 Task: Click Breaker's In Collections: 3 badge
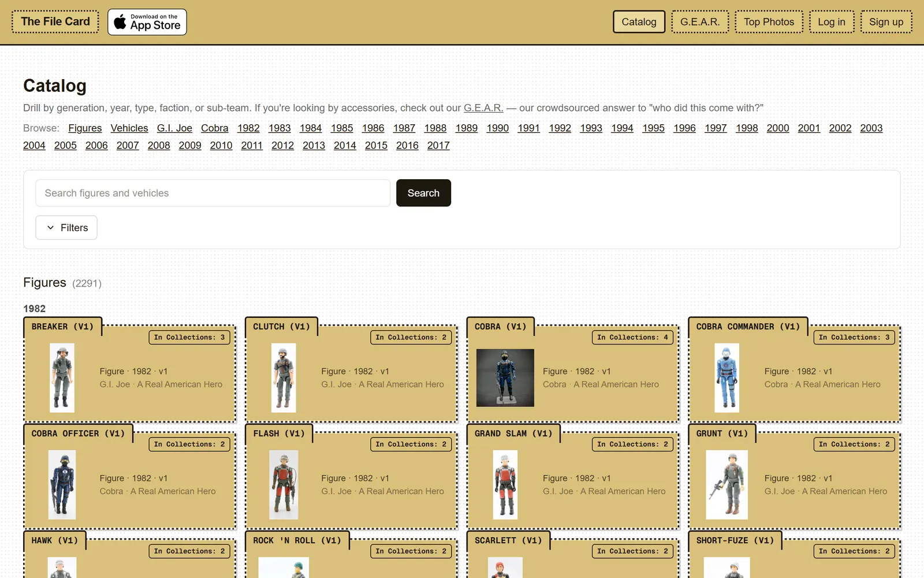189,338
